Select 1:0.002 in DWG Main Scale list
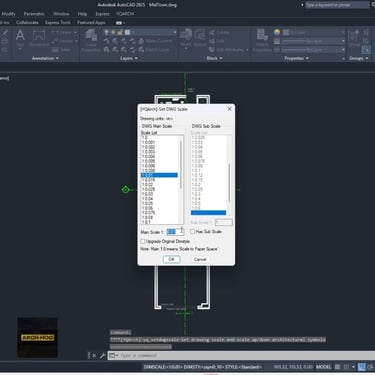This screenshot has height=375, width=375. point(148,147)
